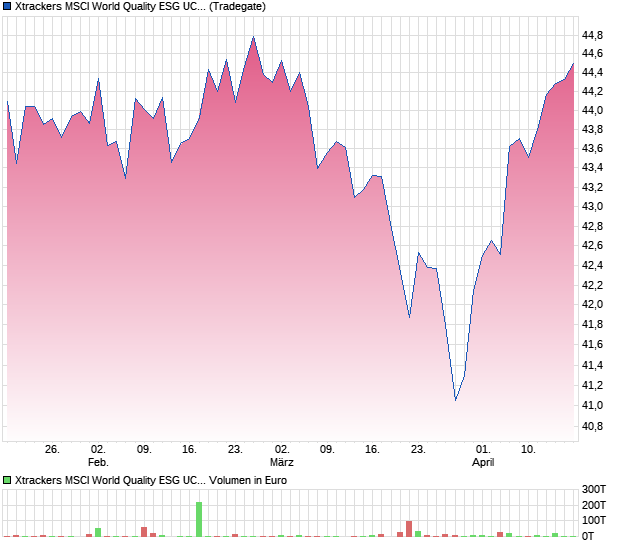The image size is (620, 546).
Task: Click the blue legend square beside Xtrackers title
Action: coord(7,6)
